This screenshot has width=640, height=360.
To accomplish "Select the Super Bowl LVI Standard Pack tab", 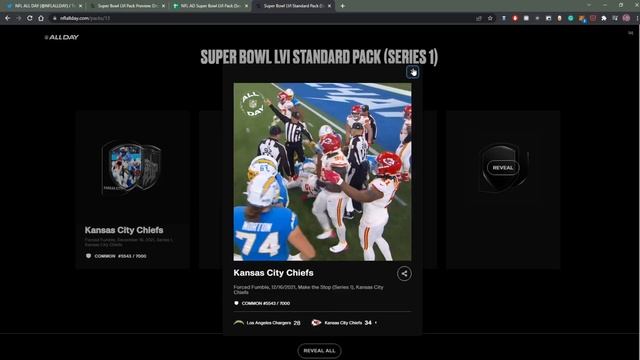I will pyautogui.click(x=293, y=6).
